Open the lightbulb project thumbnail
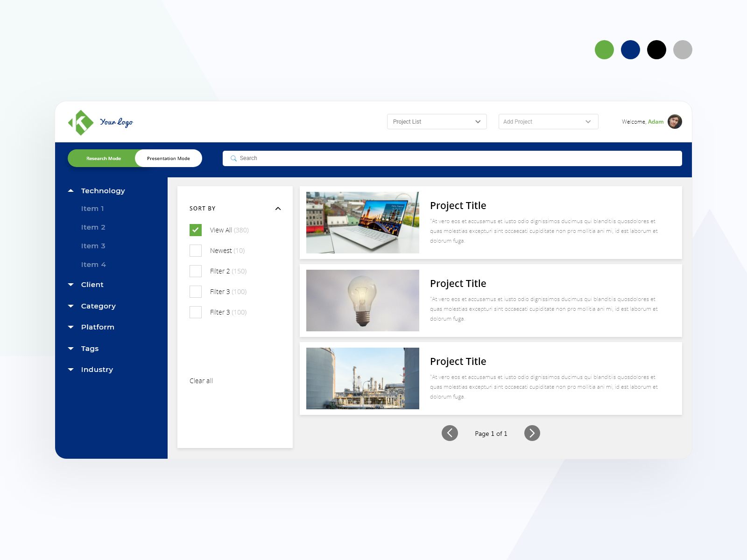 [362, 300]
